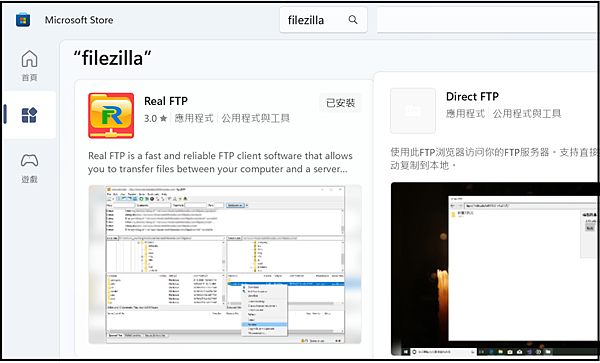Open the Direct FTP screenshot thumbnail
600x363 pixels.
[x=495, y=269]
